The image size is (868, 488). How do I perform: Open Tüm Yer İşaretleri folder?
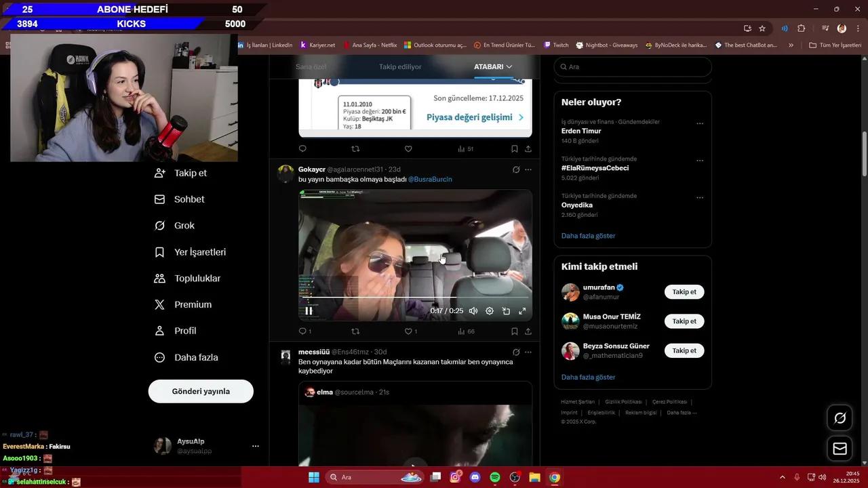pyautogui.click(x=835, y=45)
